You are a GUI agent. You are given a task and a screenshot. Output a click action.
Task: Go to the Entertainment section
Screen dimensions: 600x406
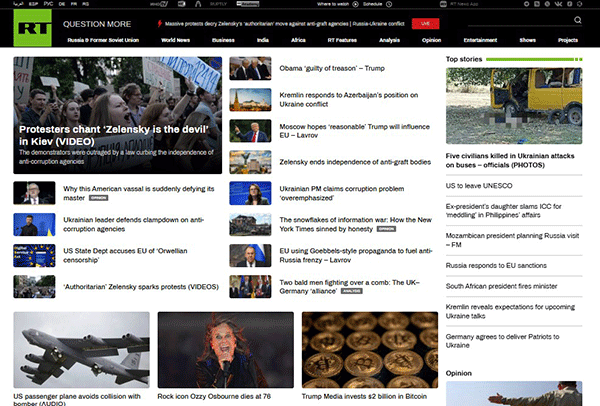(x=480, y=40)
